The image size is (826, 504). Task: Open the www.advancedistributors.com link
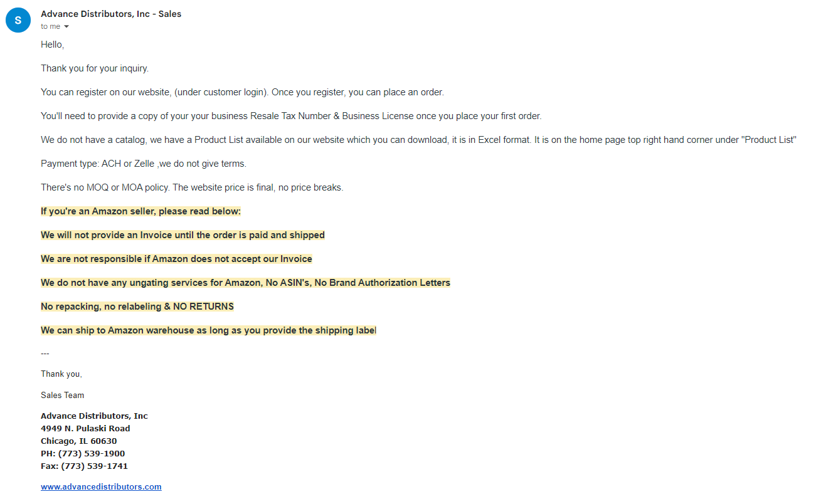coord(101,486)
